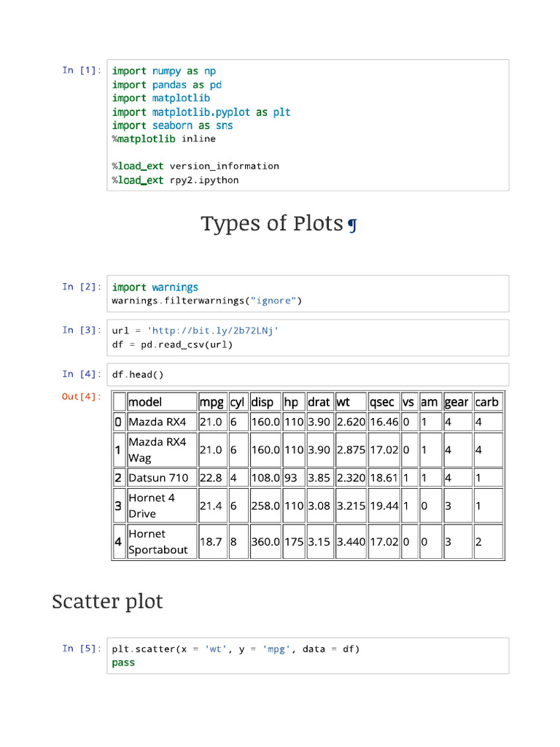The height and width of the screenshot is (747, 560).
Task: Select the Hornet Sportabout model cell
Action: (x=158, y=542)
